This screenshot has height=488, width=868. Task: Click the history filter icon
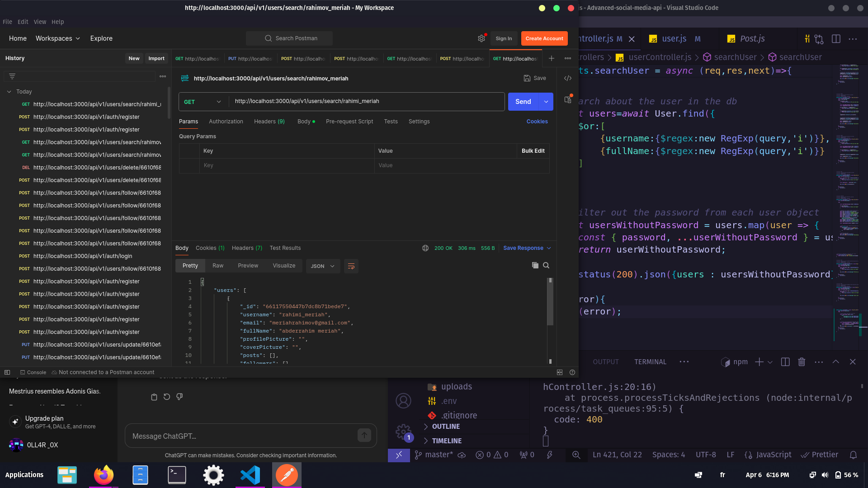click(x=12, y=76)
